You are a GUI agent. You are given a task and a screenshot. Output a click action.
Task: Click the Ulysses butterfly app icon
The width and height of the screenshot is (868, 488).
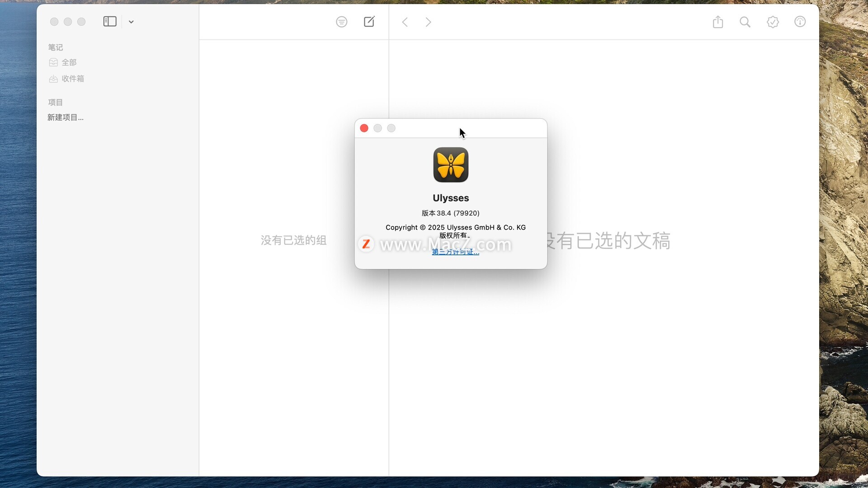tap(451, 165)
